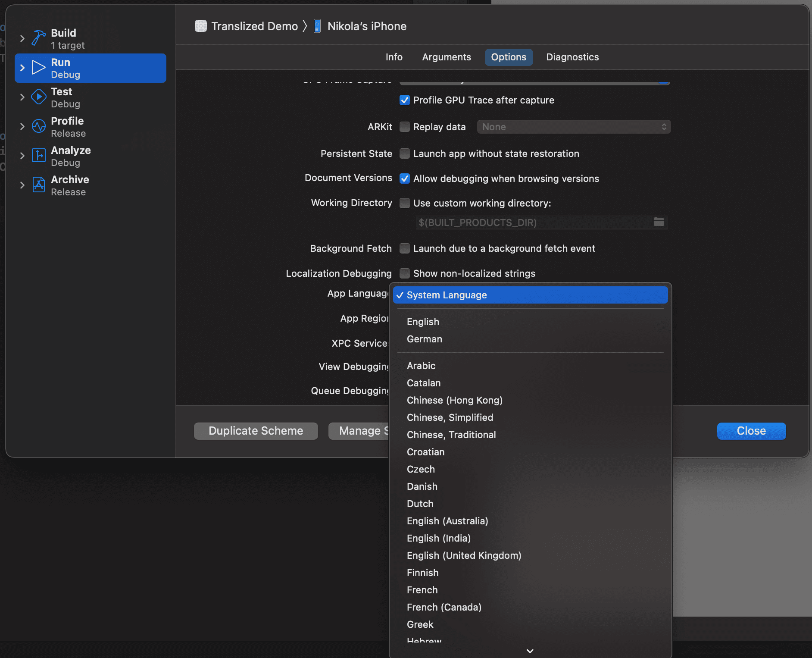Screen dimensions: 812x658
Task: Expand the Archive action disclosure chevron
Action: click(22, 185)
